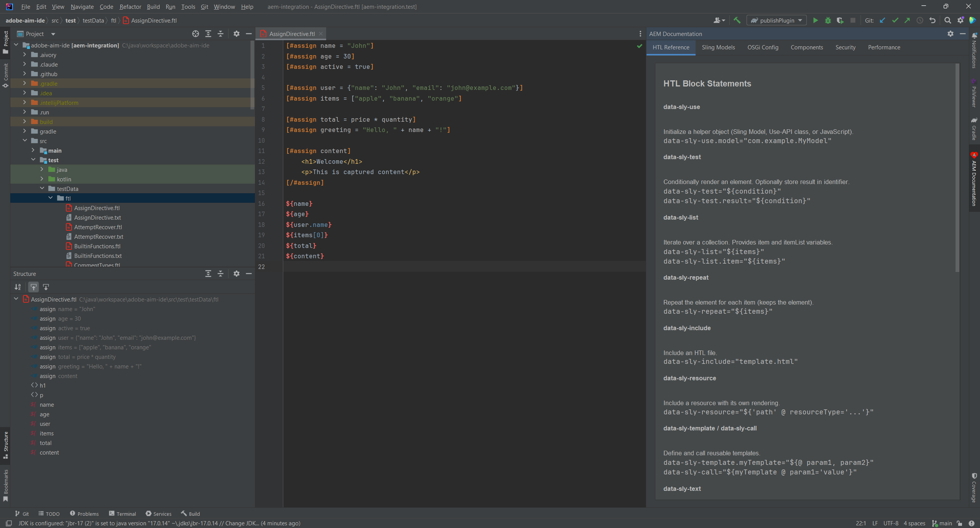Expand all in the Project panel
This screenshot has height=528, width=980.
208,34
